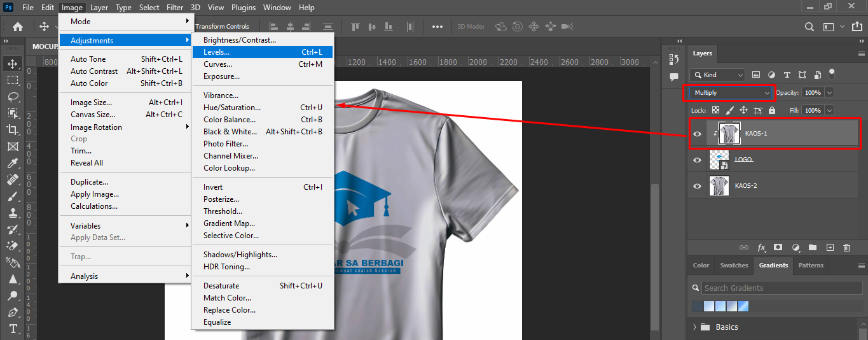Toggle pixel layers filter
Screen dimensions: 868x340
757,74
